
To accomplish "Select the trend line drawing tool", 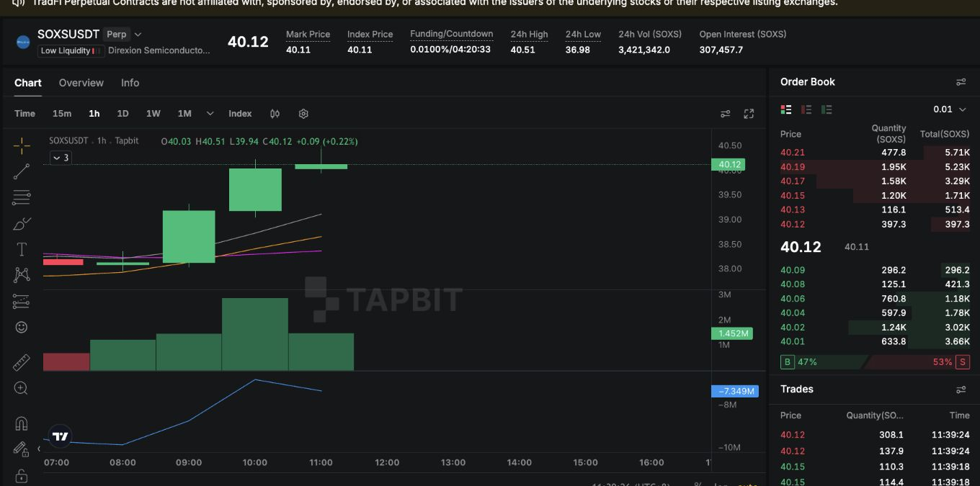I will click(22, 171).
